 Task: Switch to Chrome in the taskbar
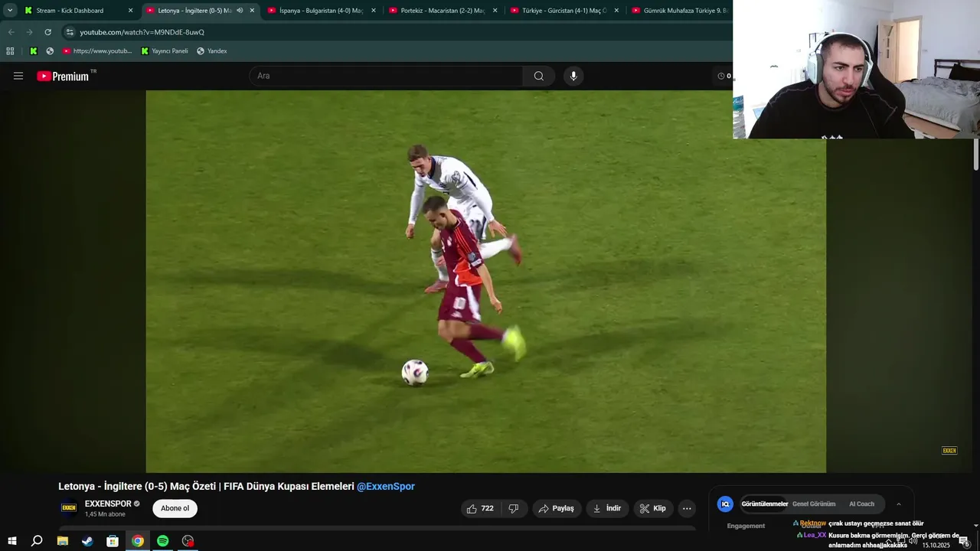(138, 541)
